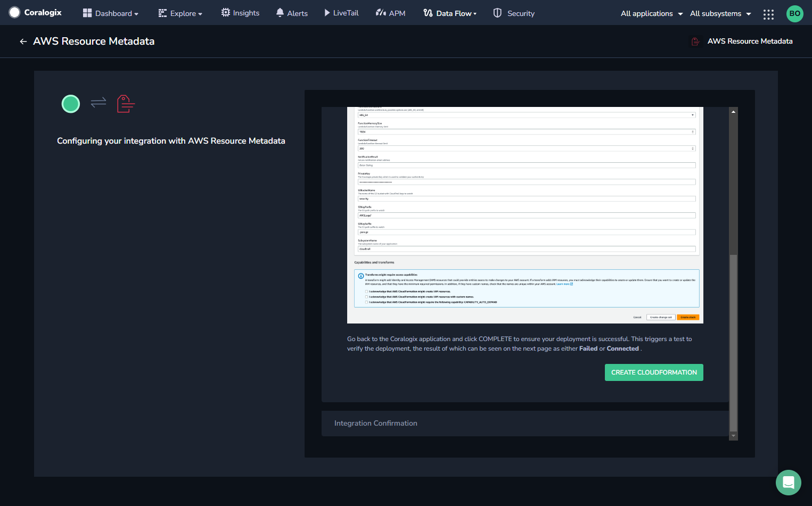
Task: Click the APM gauge icon
Action: tap(381, 12)
